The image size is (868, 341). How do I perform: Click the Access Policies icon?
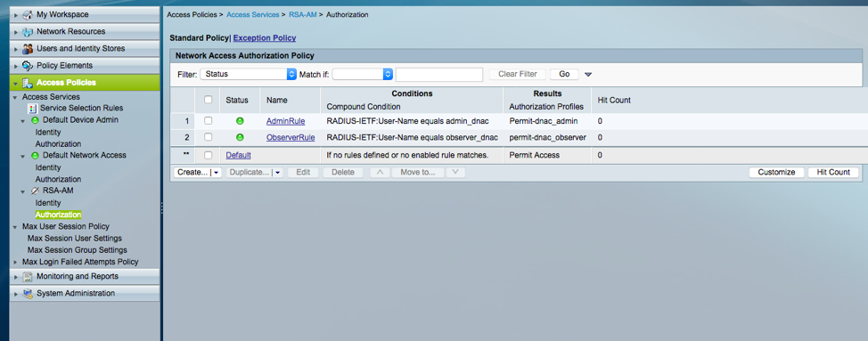tap(28, 83)
